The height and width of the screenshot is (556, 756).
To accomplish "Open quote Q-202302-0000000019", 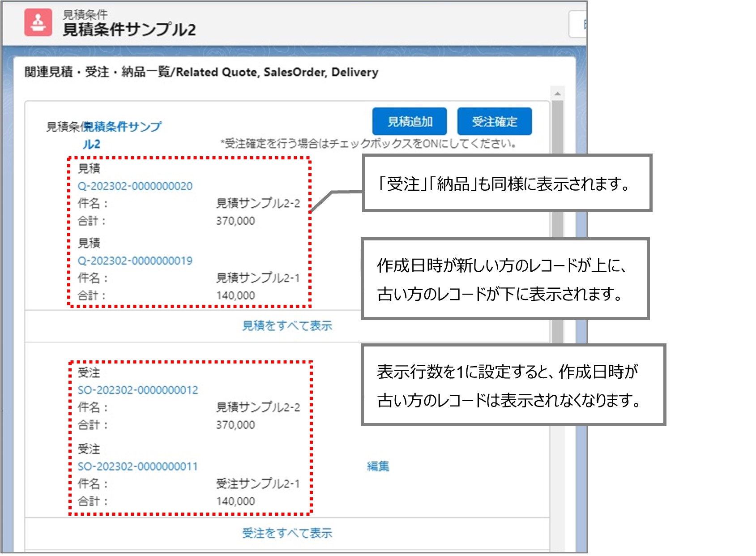I will (135, 261).
